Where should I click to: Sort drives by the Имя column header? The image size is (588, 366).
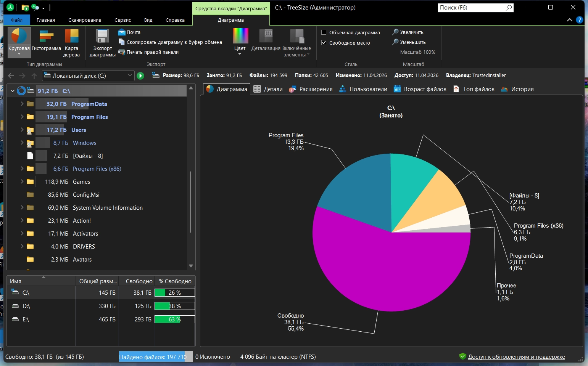[x=41, y=281]
